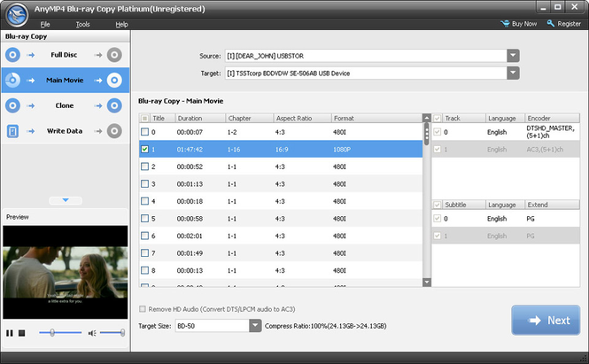Sort titles by Chapter column header
The width and height of the screenshot is (589, 364).
[250, 119]
